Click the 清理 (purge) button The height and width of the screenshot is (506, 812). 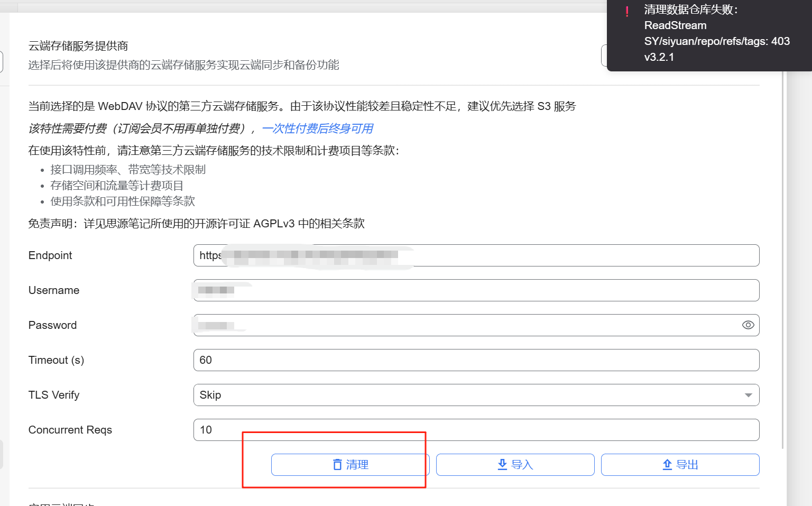[x=350, y=465]
